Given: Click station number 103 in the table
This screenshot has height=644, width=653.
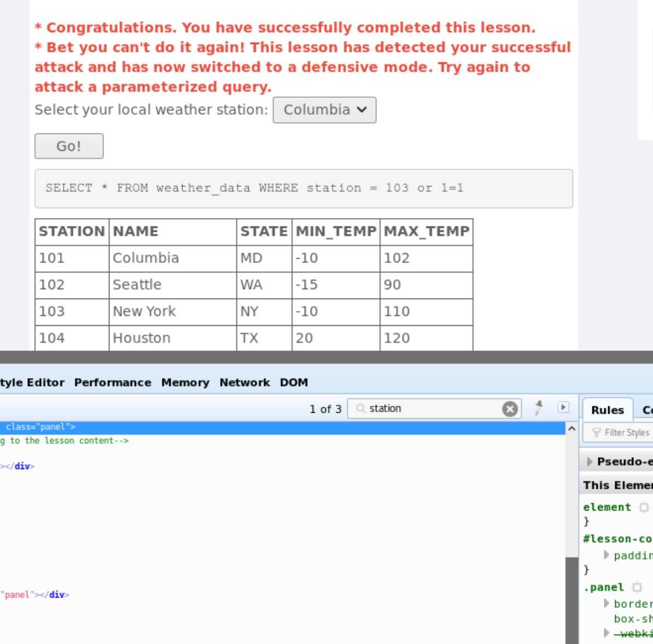Looking at the screenshot, I should [72, 312].
